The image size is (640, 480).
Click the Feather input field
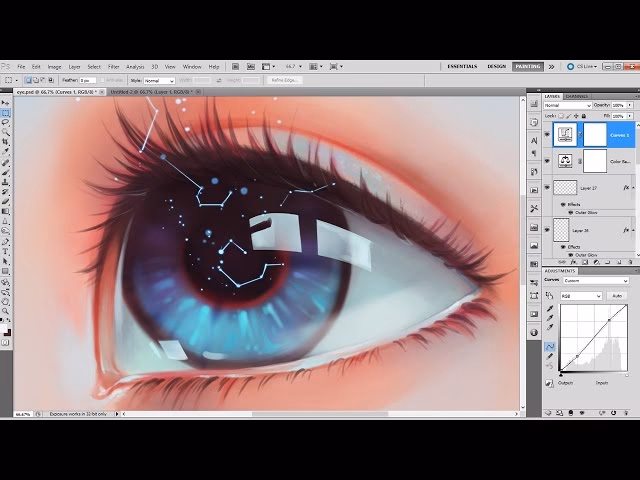(88, 80)
